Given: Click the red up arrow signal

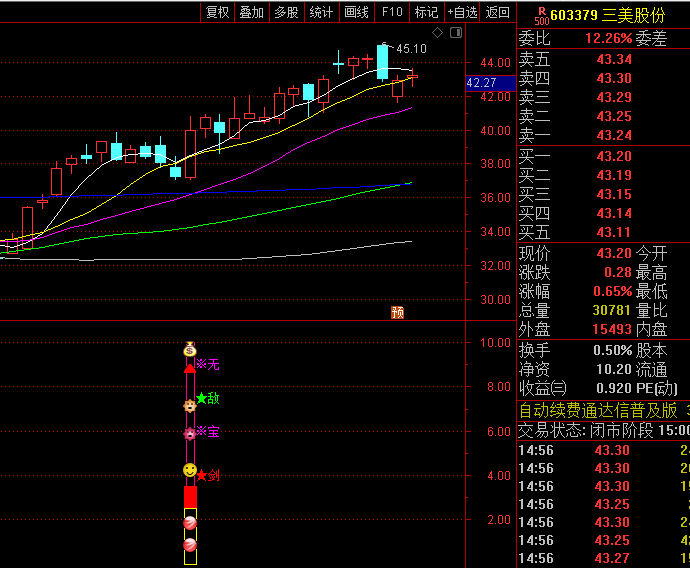Looking at the screenshot, I should coord(190,368).
